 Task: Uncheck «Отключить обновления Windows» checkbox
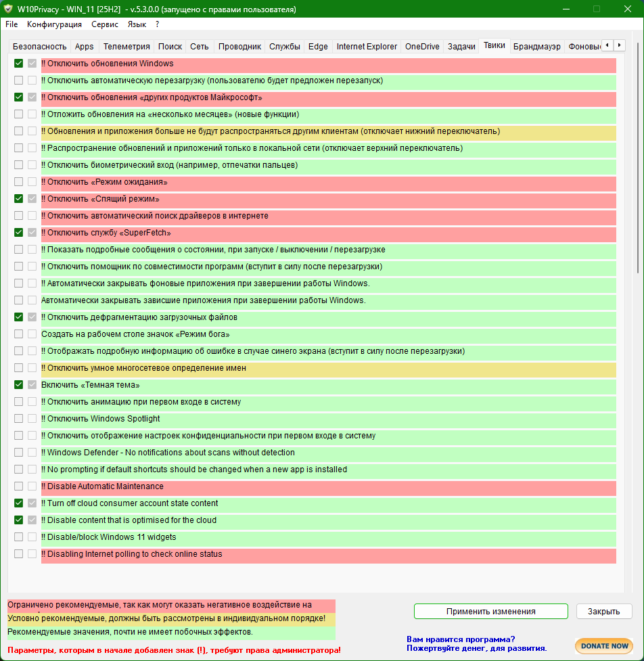click(x=19, y=64)
